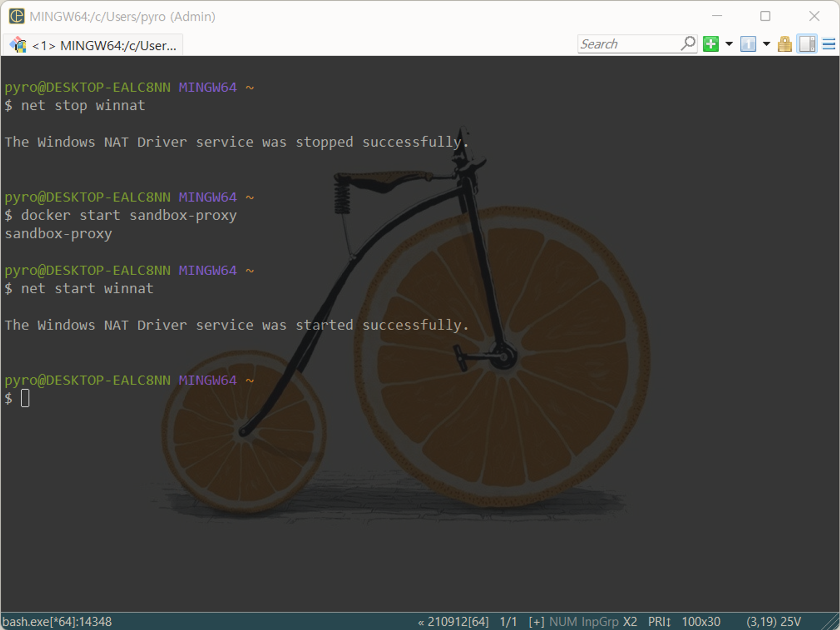
Task: Click the X2 status bar entry
Action: coord(630,622)
